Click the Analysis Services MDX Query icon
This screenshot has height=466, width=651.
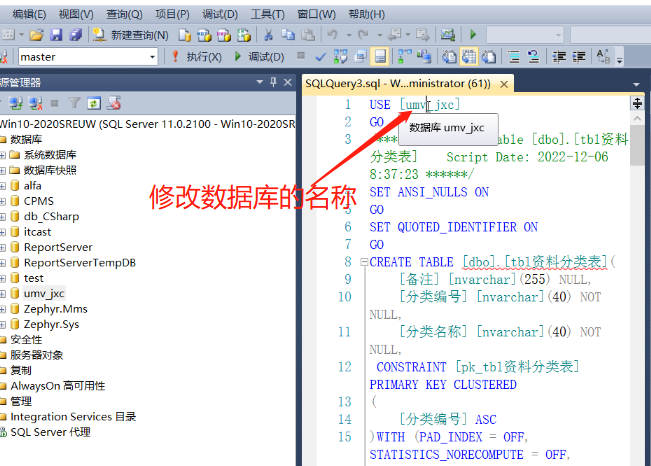[x=204, y=35]
